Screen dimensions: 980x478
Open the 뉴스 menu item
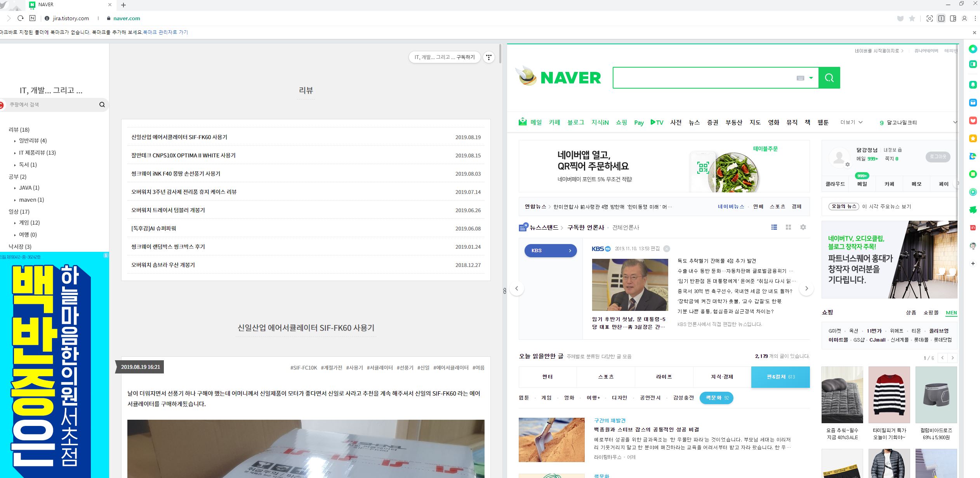(x=694, y=122)
